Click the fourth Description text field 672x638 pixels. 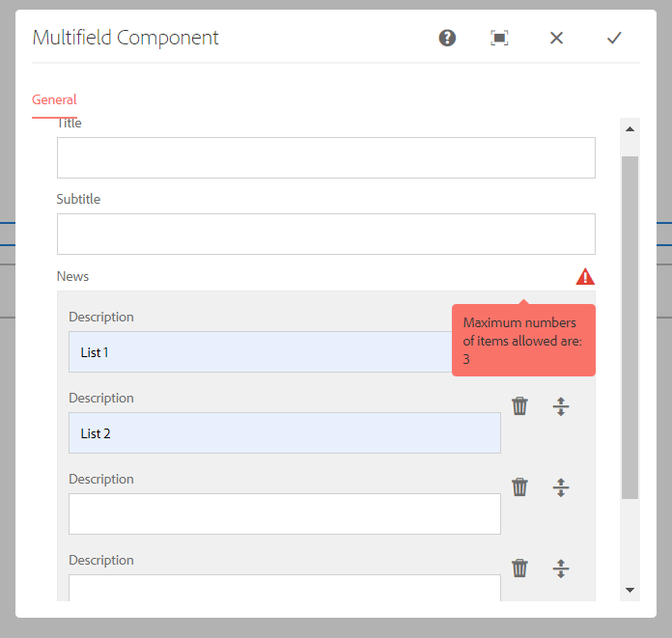[x=284, y=588]
